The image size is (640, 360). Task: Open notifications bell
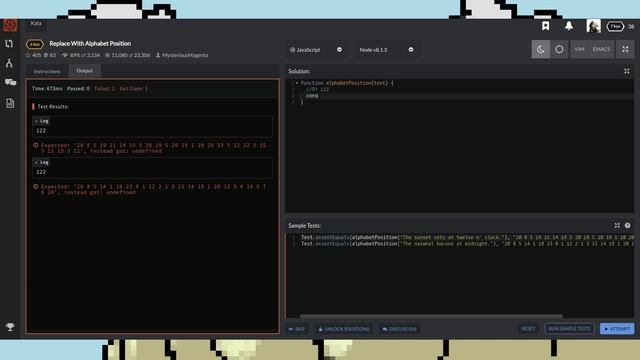pos(569,26)
